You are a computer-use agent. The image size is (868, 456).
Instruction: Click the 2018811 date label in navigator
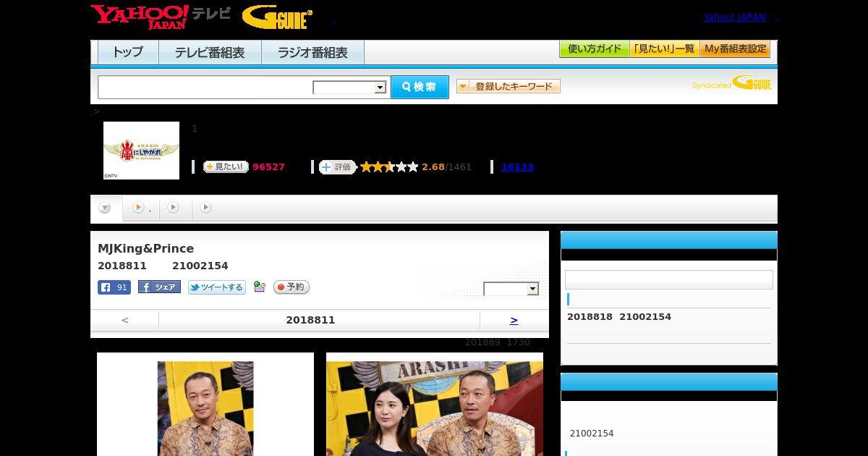(x=310, y=320)
